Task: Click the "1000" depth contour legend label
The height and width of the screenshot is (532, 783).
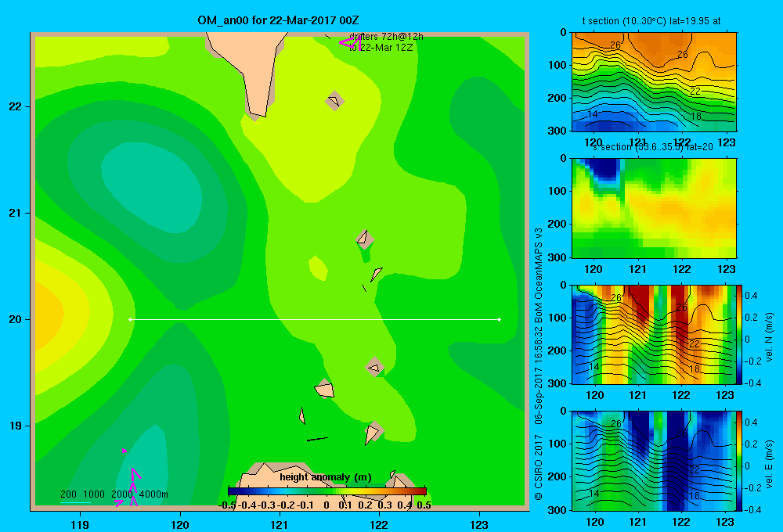Action: (94, 494)
